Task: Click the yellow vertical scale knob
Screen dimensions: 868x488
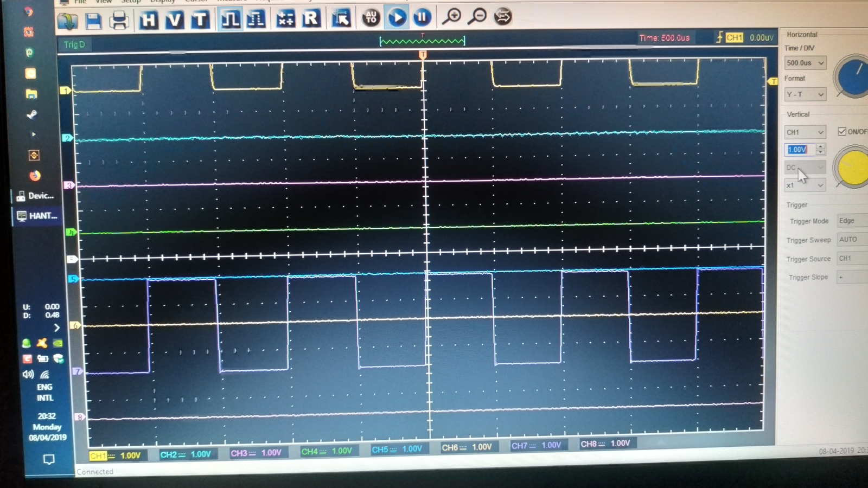Action: click(x=853, y=168)
